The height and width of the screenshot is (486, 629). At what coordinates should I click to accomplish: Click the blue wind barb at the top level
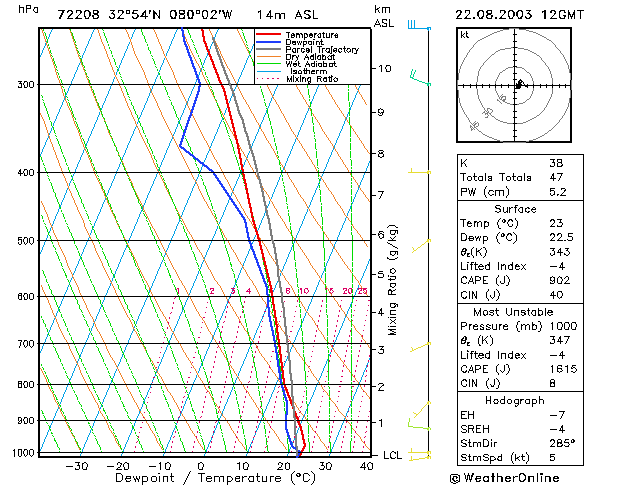(x=419, y=25)
